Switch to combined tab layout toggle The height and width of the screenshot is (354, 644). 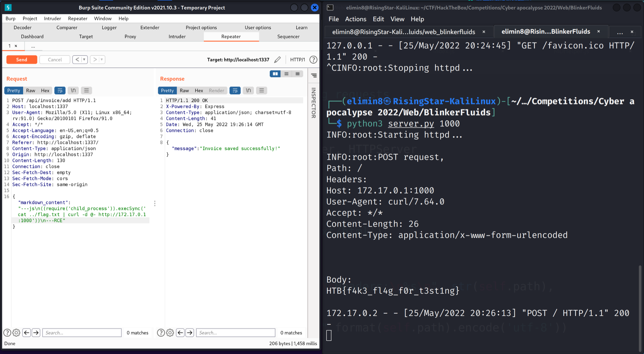pyautogui.click(x=297, y=74)
